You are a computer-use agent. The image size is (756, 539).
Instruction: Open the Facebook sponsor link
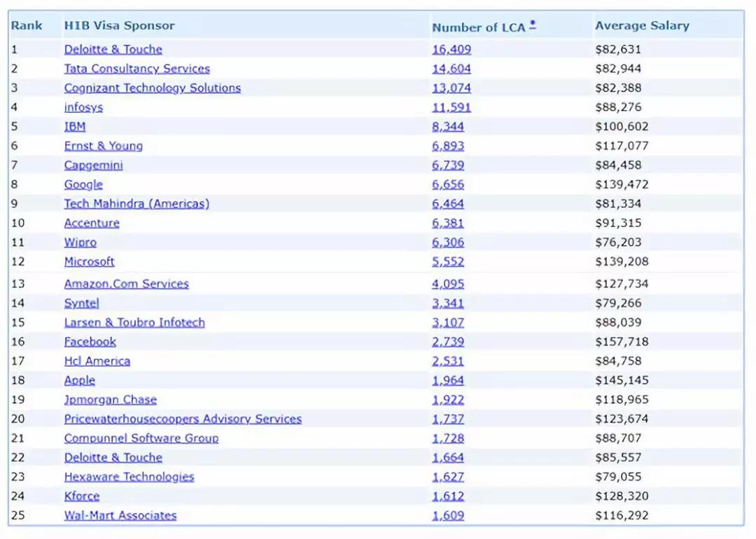[90, 342]
